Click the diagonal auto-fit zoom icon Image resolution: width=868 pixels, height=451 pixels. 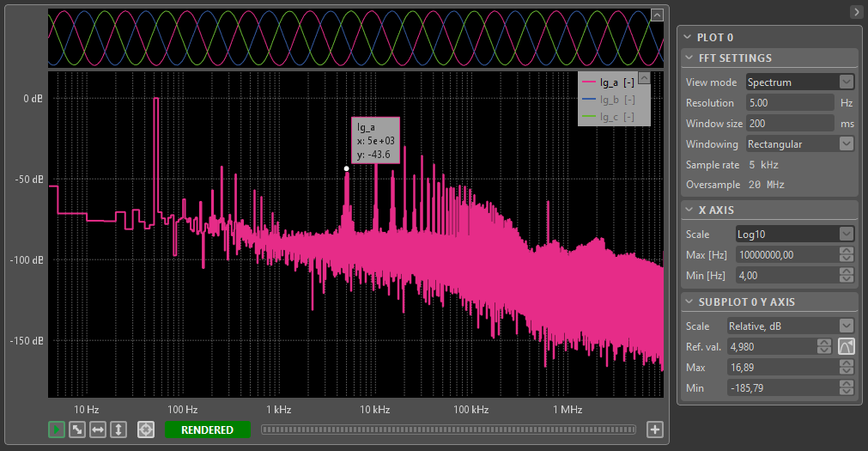tap(77, 430)
